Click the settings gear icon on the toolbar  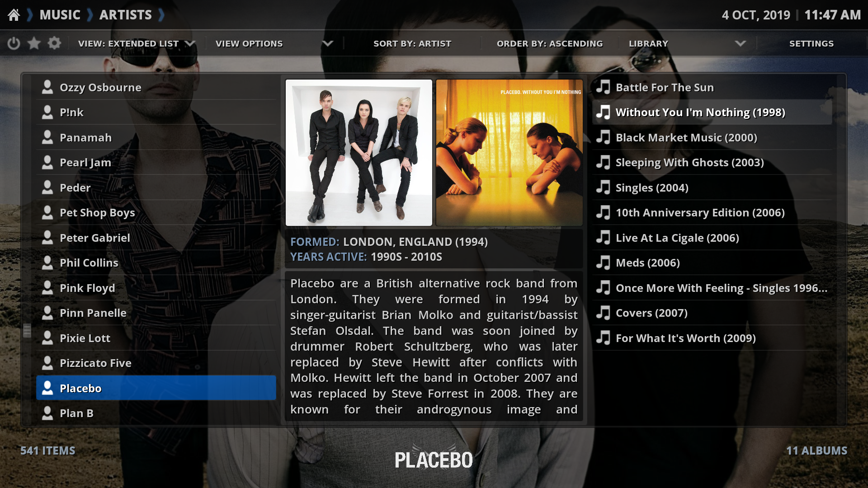pyautogui.click(x=54, y=43)
